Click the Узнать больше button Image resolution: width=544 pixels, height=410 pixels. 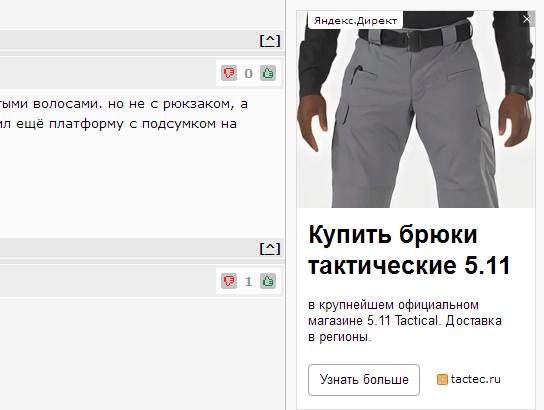pyautogui.click(x=364, y=380)
